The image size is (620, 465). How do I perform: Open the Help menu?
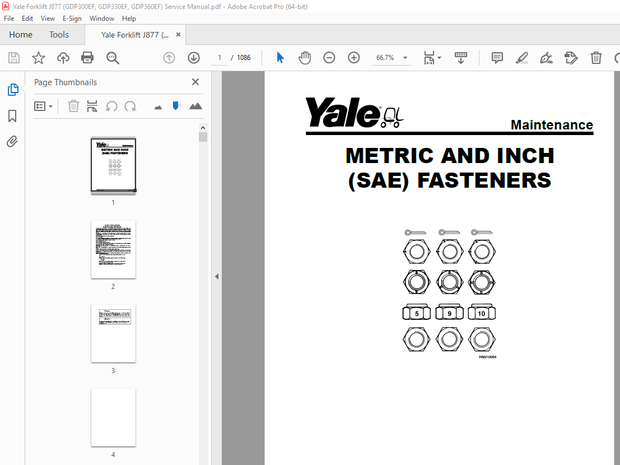pyautogui.click(x=129, y=19)
